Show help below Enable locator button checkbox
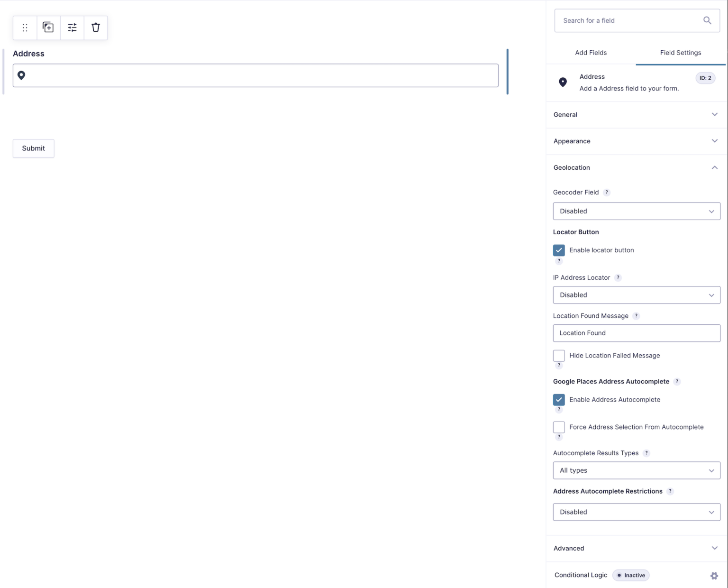Viewport: 728px width, 588px height. 559,261
